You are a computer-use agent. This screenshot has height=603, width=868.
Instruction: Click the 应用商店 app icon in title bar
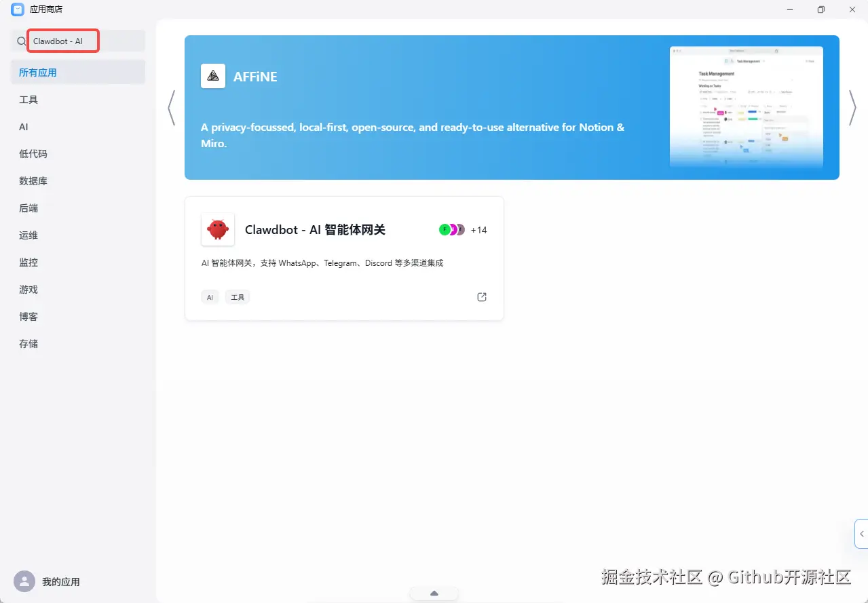(18, 9)
